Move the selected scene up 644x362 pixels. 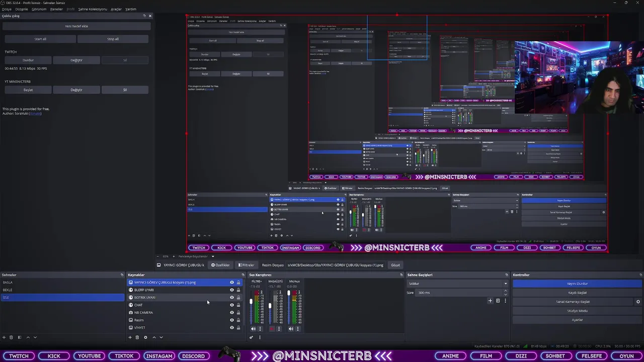[28, 337]
